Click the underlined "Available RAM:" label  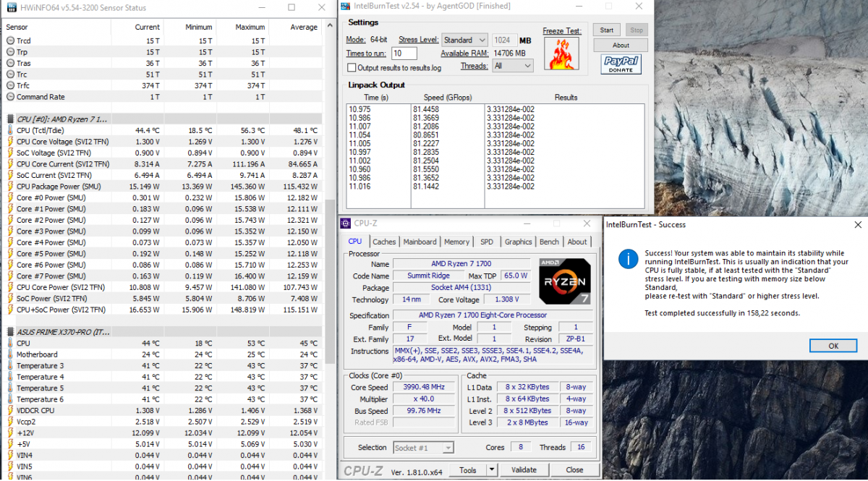tap(464, 53)
